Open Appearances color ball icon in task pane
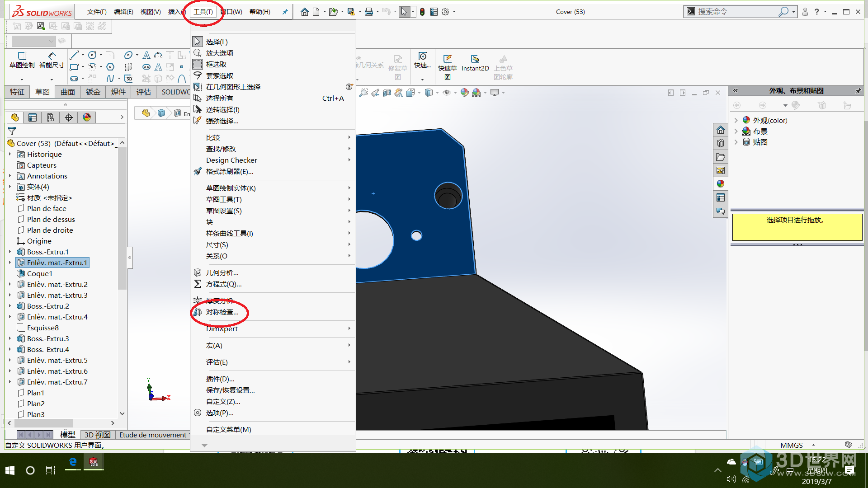 [721, 183]
